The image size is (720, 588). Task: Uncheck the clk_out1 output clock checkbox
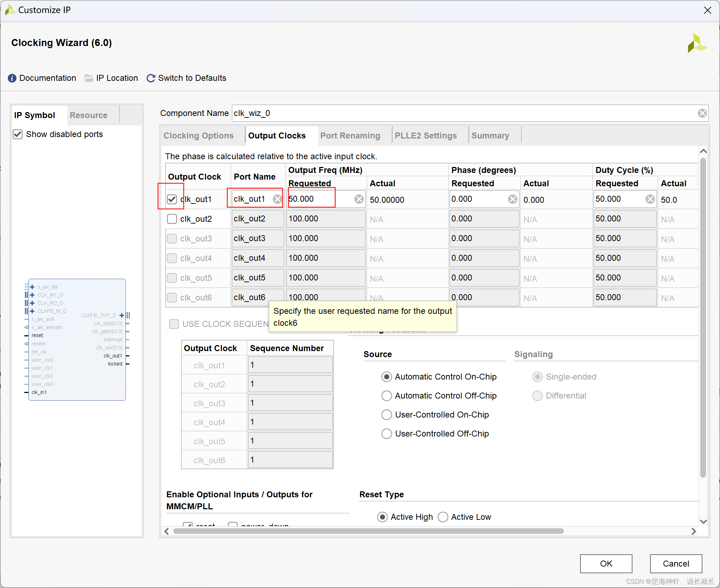[172, 199]
